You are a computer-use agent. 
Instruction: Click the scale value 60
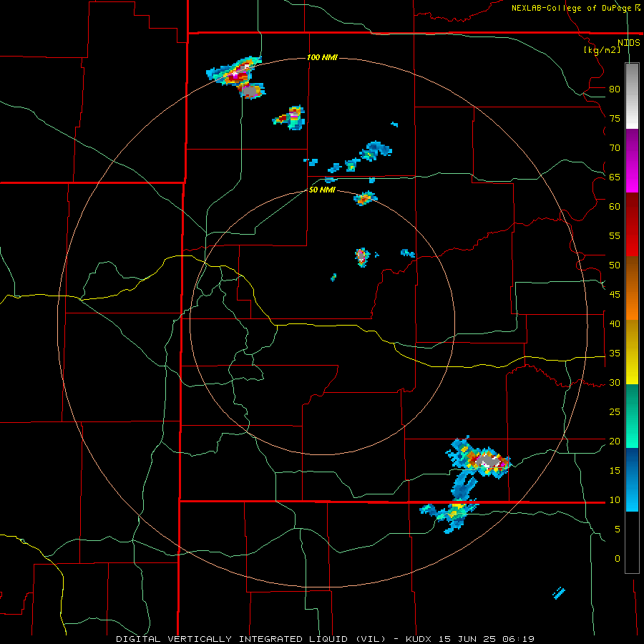click(615, 207)
